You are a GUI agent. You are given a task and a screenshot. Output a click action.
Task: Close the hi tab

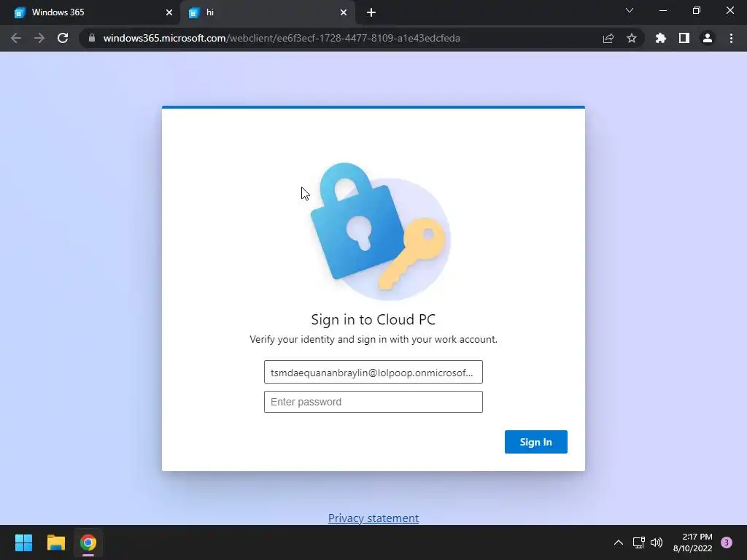[x=344, y=12]
